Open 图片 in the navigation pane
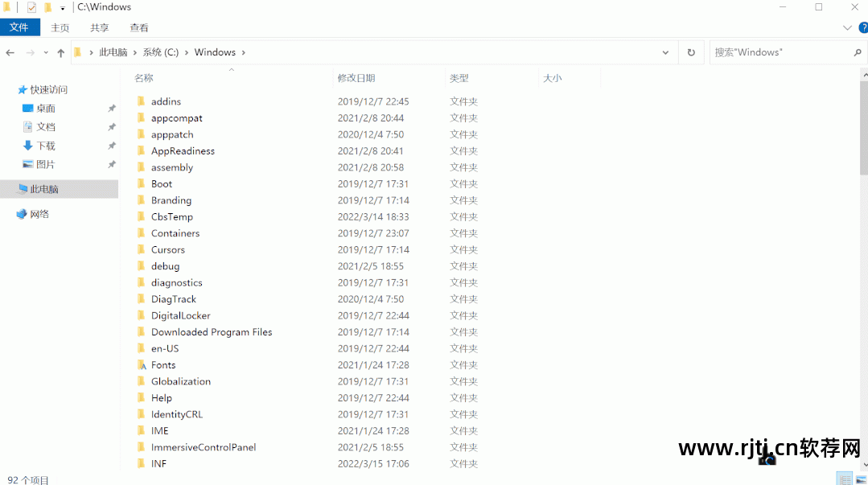The height and width of the screenshot is (485, 868). [45, 164]
